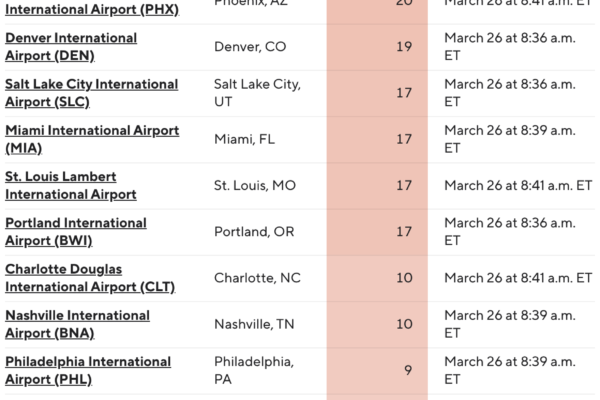Open the Portland International Airport (BWI) link
This screenshot has width=600, height=400.
tap(76, 231)
